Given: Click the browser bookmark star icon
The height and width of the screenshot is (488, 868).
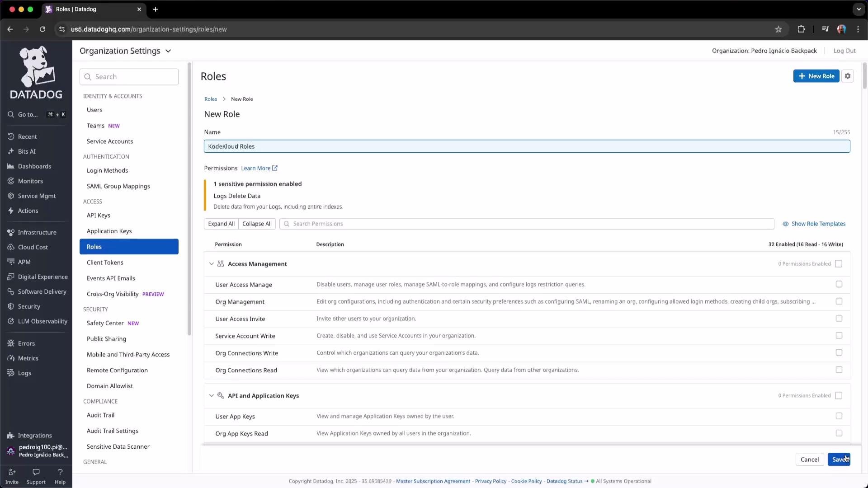Looking at the screenshot, I should (778, 29).
